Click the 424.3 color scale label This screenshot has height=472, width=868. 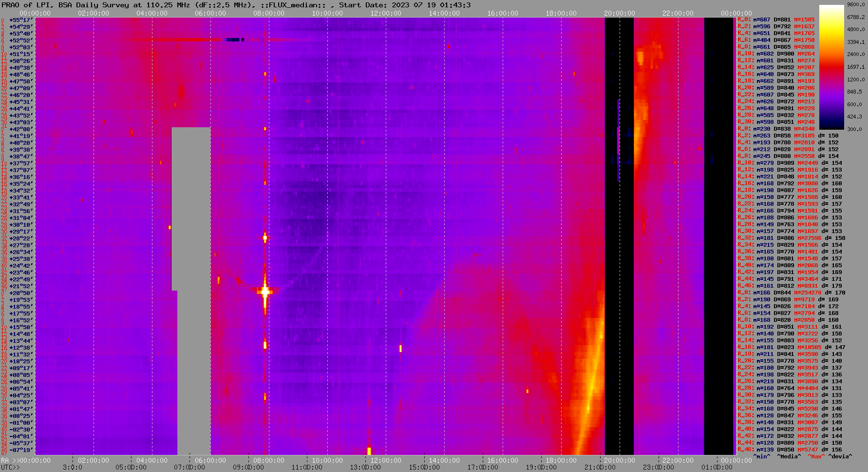pos(854,117)
